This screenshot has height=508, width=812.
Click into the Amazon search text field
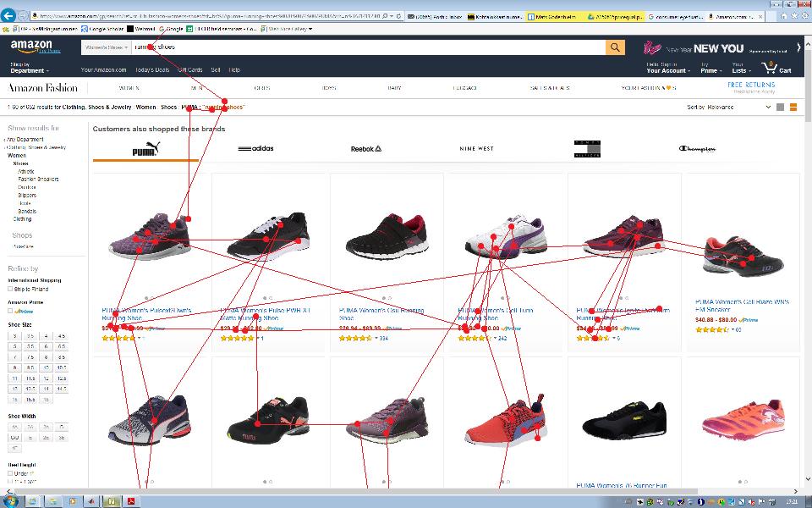pyautogui.click(x=368, y=47)
